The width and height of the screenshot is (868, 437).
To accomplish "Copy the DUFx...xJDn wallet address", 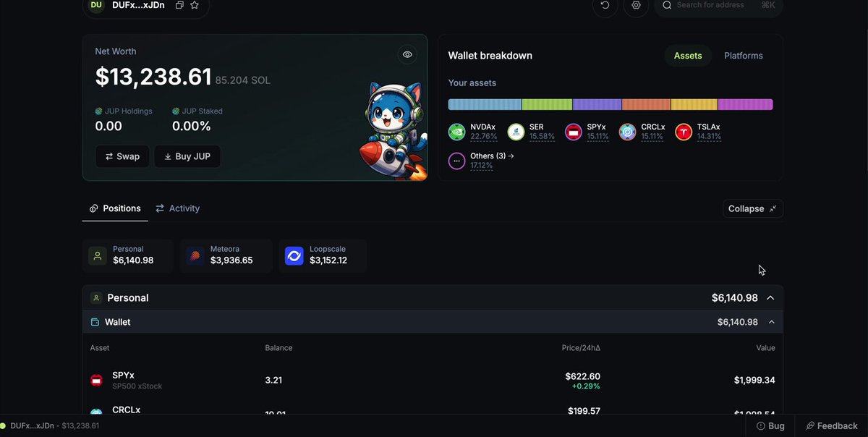I will [179, 5].
